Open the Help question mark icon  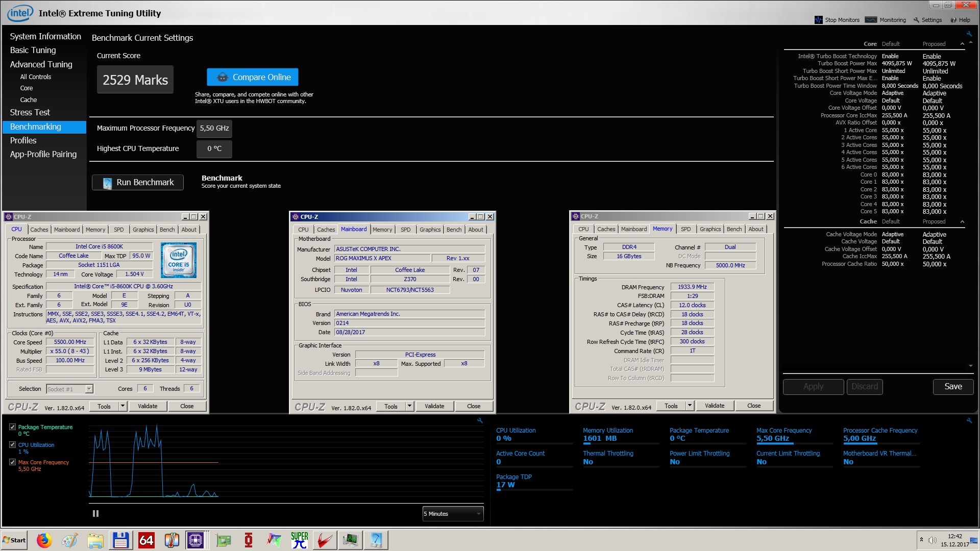pos(953,20)
